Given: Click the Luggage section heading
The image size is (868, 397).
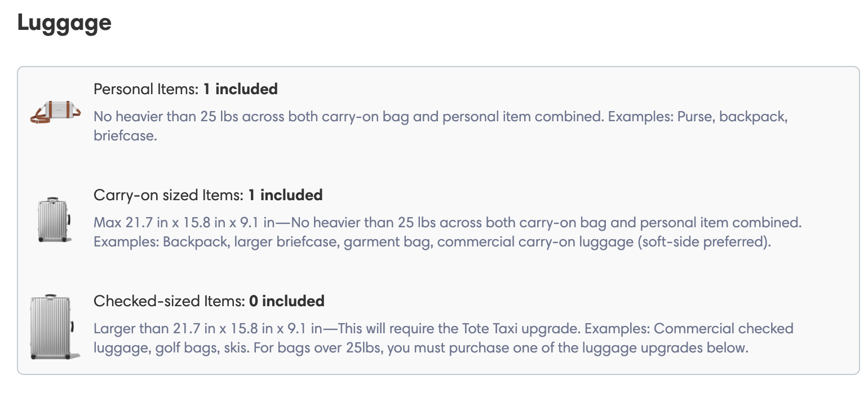Looking at the screenshot, I should coord(64,23).
